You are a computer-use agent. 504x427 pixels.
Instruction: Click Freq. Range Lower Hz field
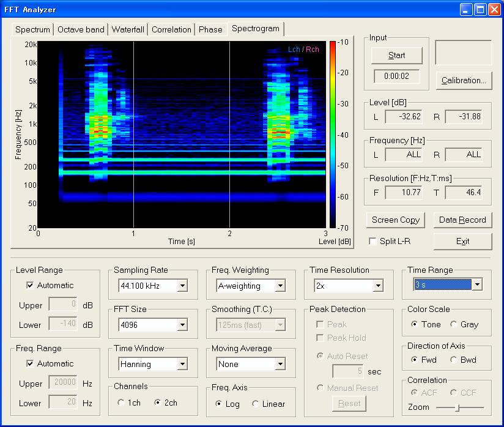62,401
